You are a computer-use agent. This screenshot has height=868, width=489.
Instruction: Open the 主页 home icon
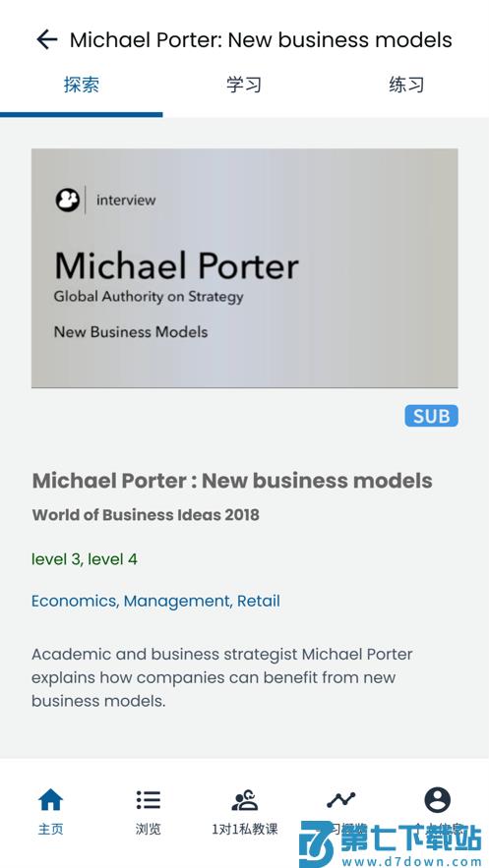click(x=50, y=800)
